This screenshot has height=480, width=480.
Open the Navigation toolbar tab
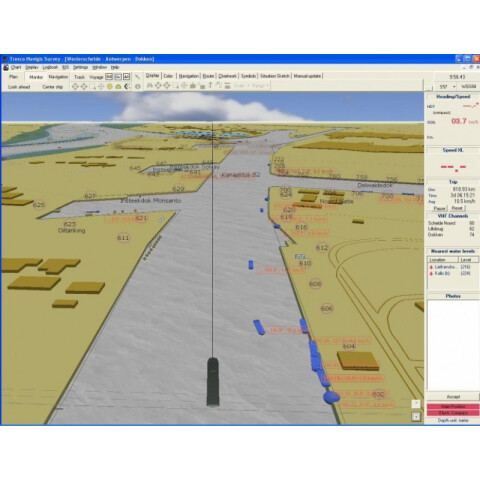coord(188,76)
